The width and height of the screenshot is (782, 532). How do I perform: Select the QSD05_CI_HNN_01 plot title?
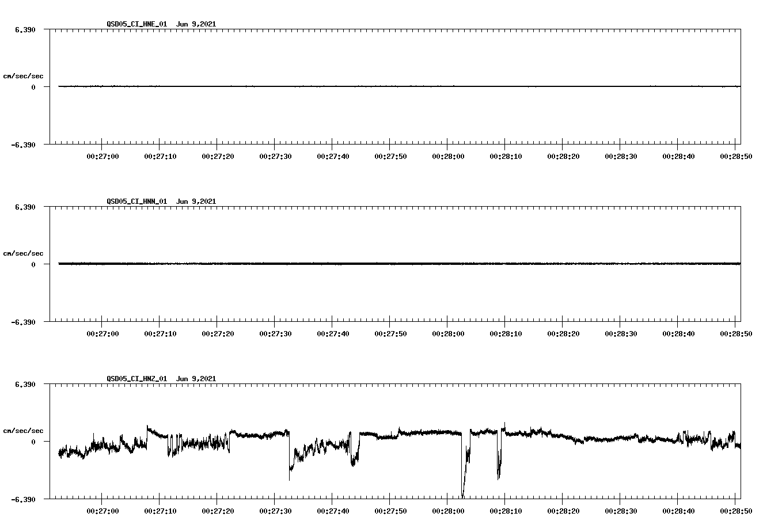click(161, 201)
